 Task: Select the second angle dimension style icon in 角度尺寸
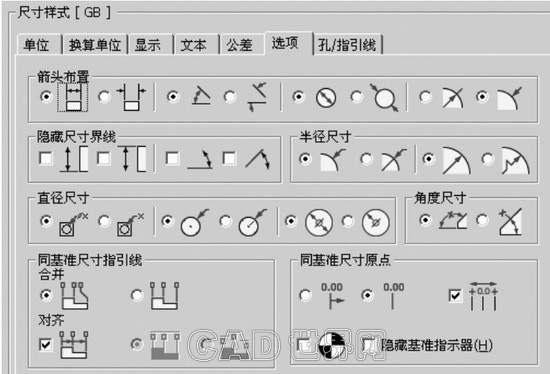tap(510, 222)
